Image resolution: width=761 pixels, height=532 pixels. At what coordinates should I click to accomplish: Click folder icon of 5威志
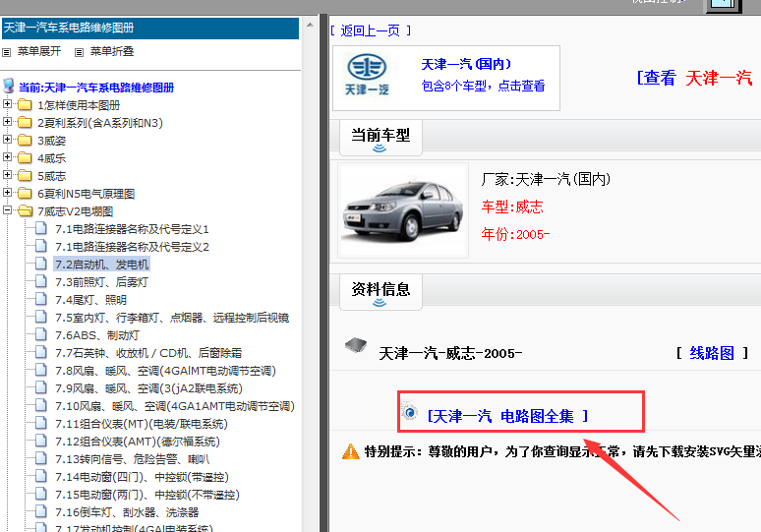[25, 176]
